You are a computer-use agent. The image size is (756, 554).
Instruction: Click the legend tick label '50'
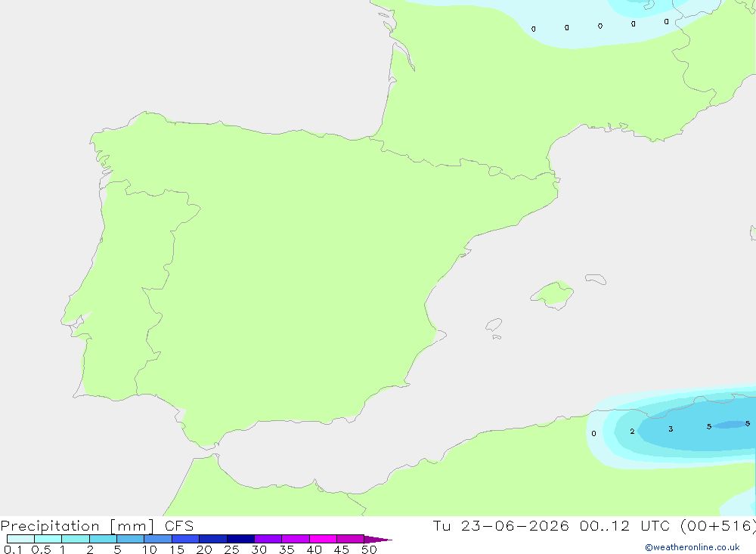click(x=369, y=549)
